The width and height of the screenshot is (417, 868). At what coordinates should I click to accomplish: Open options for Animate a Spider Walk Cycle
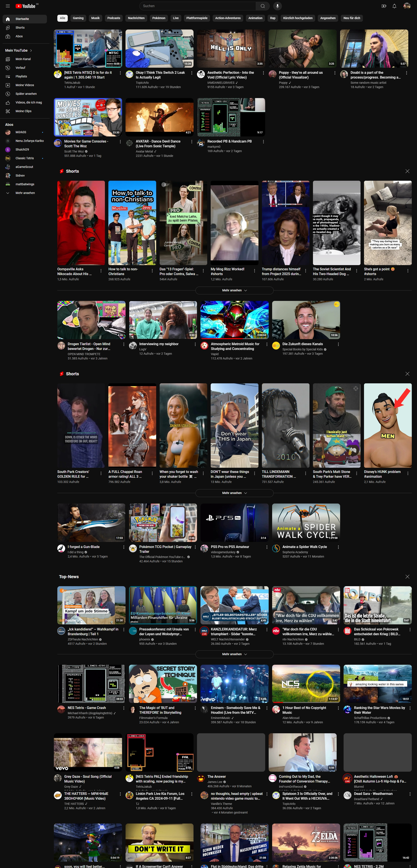click(x=338, y=547)
